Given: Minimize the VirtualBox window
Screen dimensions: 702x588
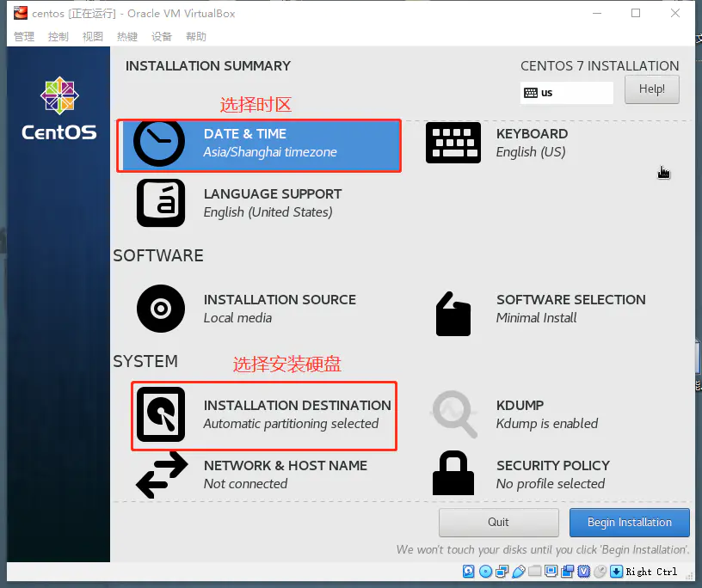Looking at the screenshot, I should point(597,14).
